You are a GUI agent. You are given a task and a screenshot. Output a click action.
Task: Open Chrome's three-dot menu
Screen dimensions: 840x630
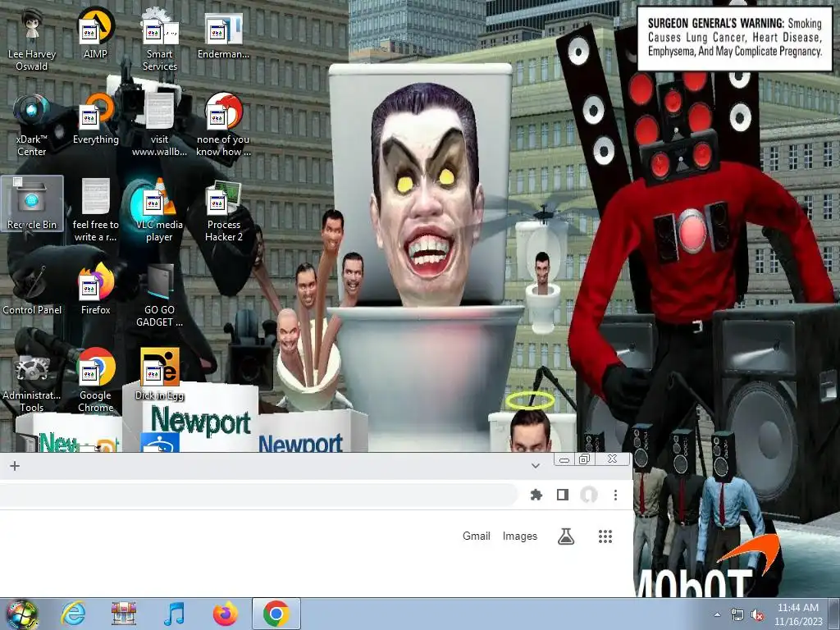coord(615,495)
